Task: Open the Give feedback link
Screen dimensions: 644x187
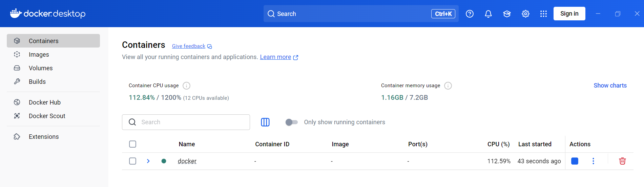Action: pos(192,46)
